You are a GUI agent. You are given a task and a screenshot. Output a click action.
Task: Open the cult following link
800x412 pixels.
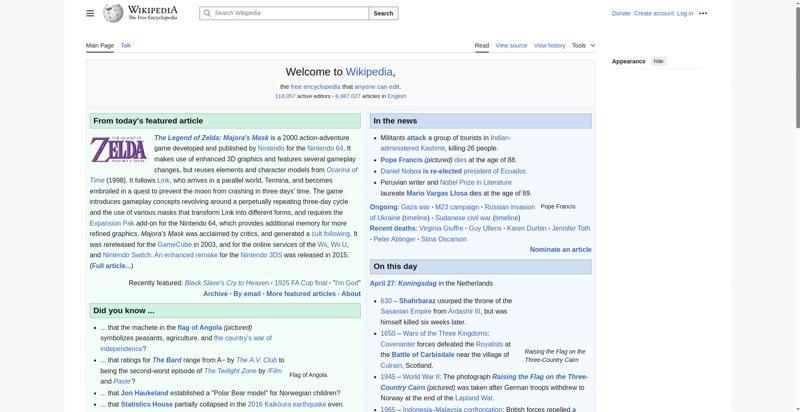[x=331, y=234]
